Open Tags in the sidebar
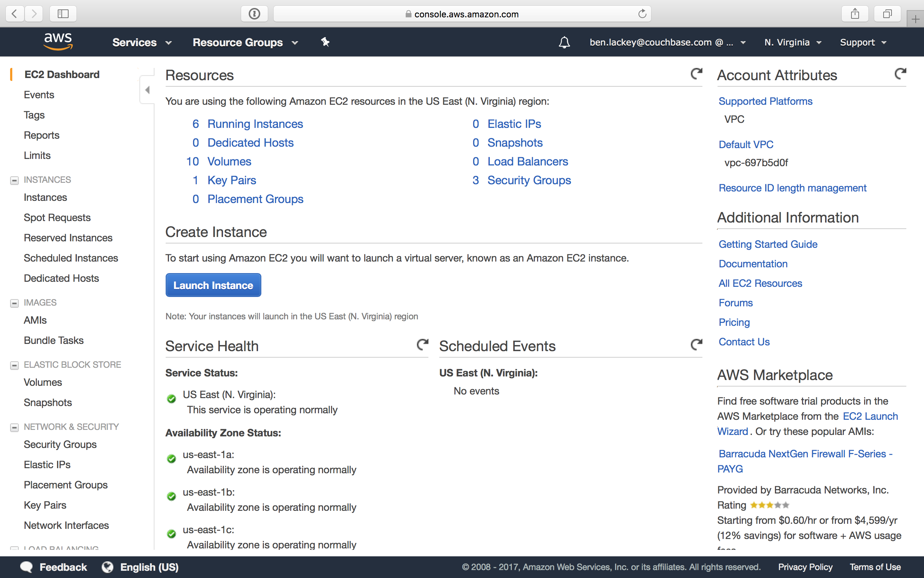The image size is (924, 578). tap(34, 115)
